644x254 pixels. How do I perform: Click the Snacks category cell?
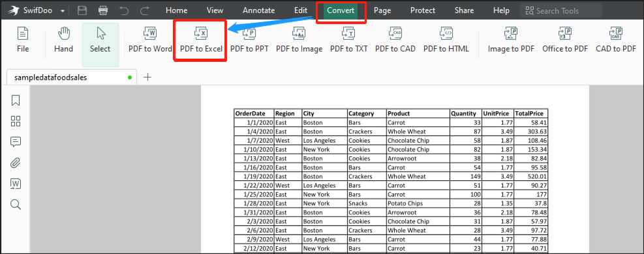tap(366, 203)
